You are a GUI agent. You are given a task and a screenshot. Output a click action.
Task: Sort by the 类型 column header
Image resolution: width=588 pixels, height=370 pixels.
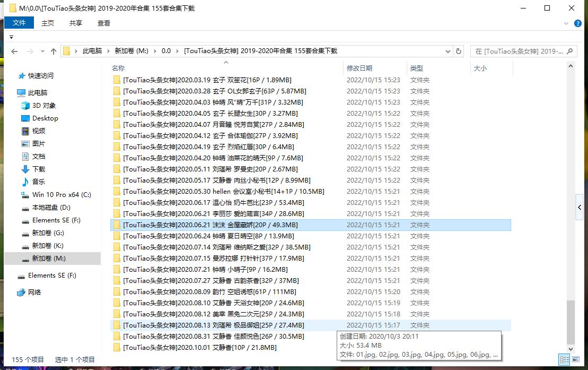pos(416,68)
